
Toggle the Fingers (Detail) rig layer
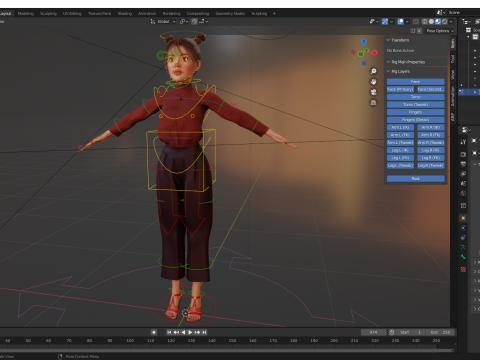click(x=416, y=120)
